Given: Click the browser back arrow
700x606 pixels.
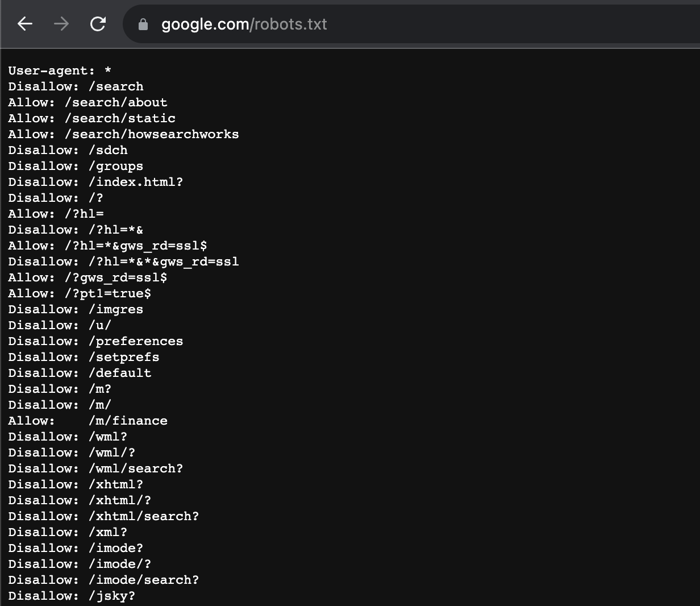Looking at the screenshot, I should pyautogui.click(x=25, y=24).
